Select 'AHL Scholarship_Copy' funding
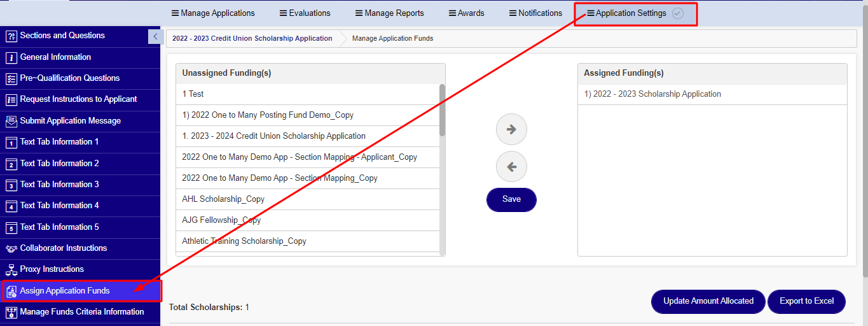This screenshot has width=868, height=326. [308, 199]
